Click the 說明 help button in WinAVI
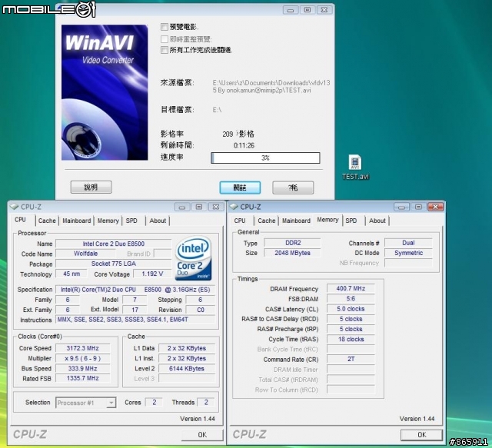The height and width of the screenshot is (448, 492). coord(91,187)
